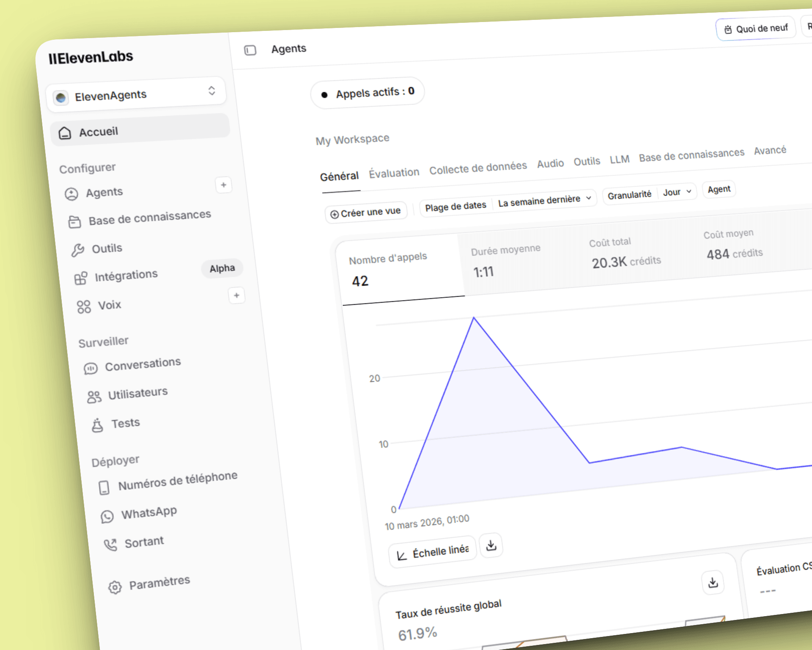The width and height of the screenshot is (812, 650).
Task: Open the La semaine dernière date dropdown
Action: point(544,200)
